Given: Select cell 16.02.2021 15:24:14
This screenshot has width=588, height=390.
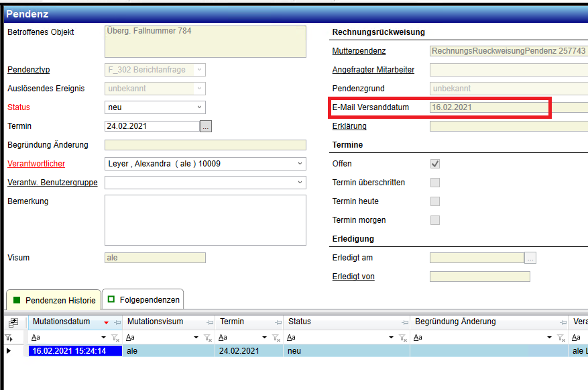Looking at the screenshot, I should point(75,351).
